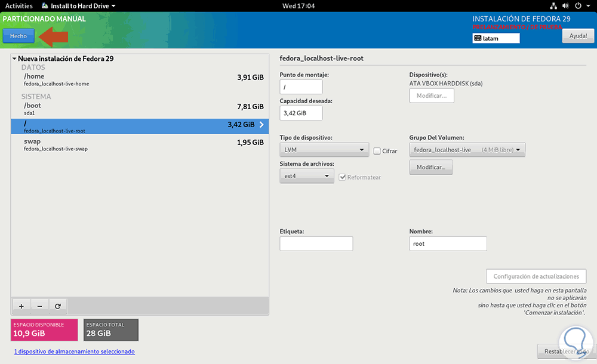
Task: Open the volume icon in top bar
Action: click(565, 6)
